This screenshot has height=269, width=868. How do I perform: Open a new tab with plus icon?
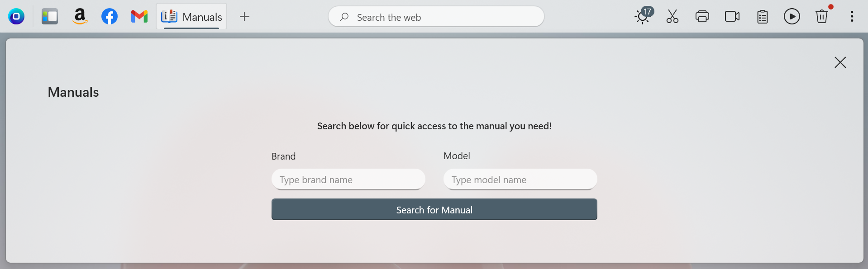point(244,16)
